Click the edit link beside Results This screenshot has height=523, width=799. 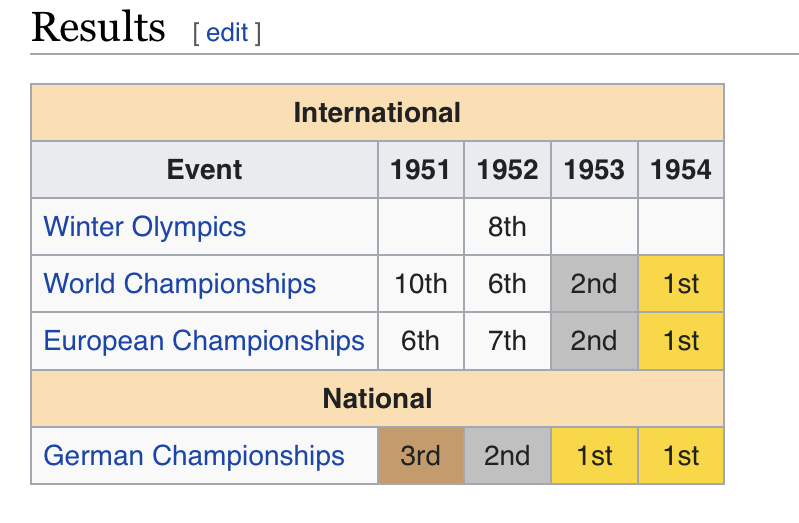pyautogui.click(x=227, y=33)
